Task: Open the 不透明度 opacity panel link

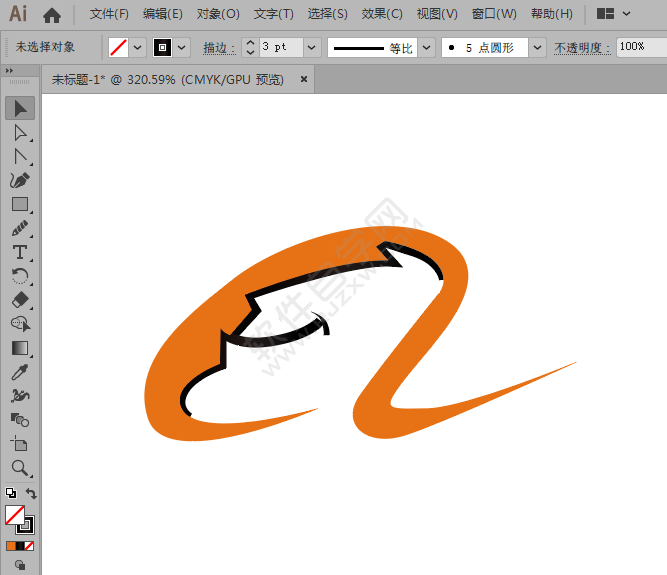Action: tap(582, 48)
